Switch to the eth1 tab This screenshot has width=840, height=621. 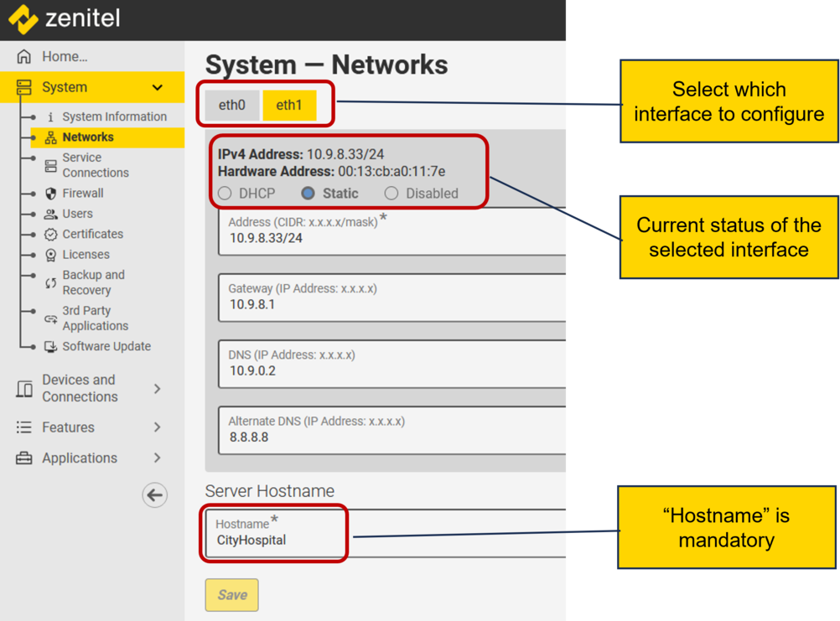click(x=289, y=105)
